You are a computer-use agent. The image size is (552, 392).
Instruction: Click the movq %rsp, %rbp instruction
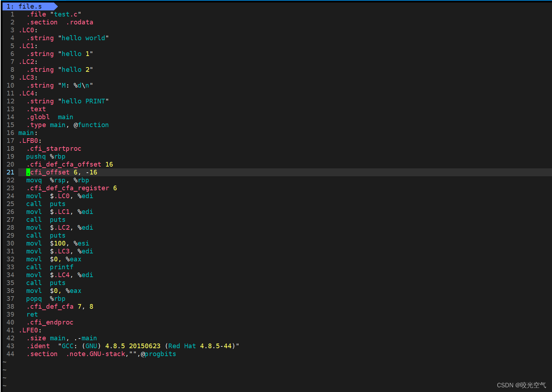pyautogui.click(x=57, y=180)
